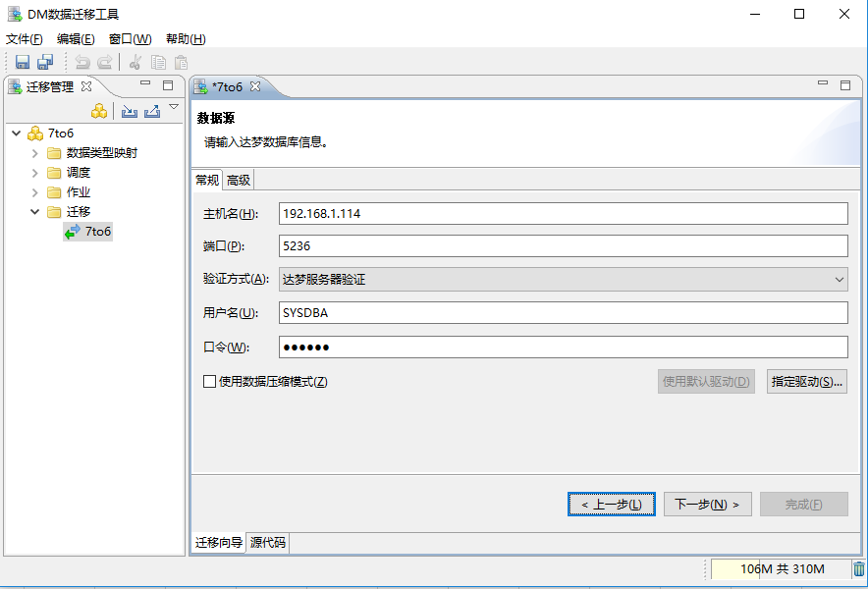Close the *7to6 editor tab
Image resolution: width=868 pixels, height=589 pixels.
[x=254, y=86]
